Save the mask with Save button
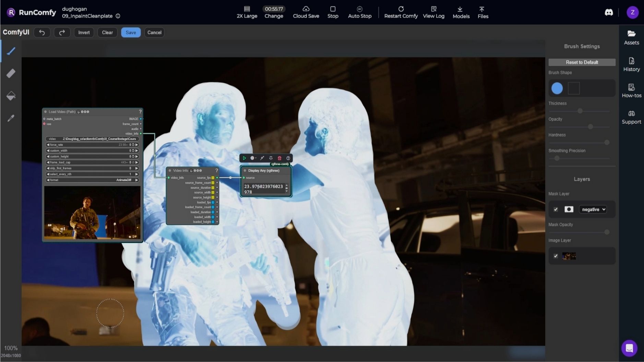The height and width of the screenshot is (362, 644). [131, 32]
